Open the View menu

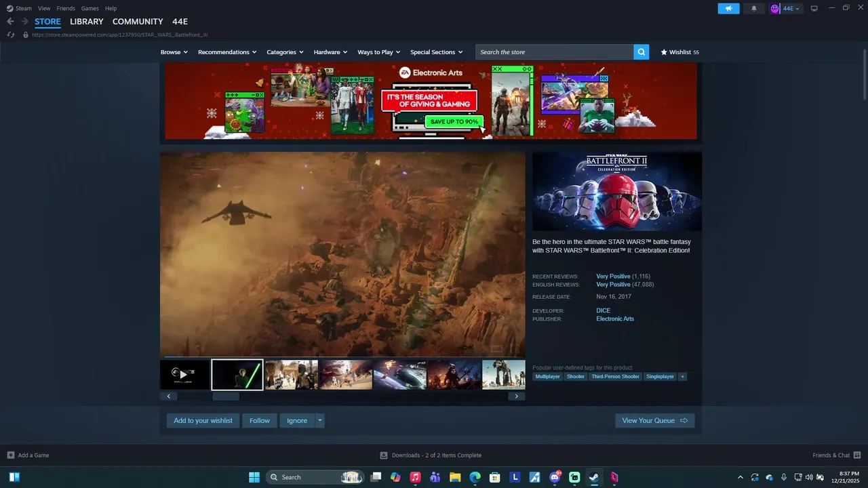pyautogui.click(x=44, y=8)
